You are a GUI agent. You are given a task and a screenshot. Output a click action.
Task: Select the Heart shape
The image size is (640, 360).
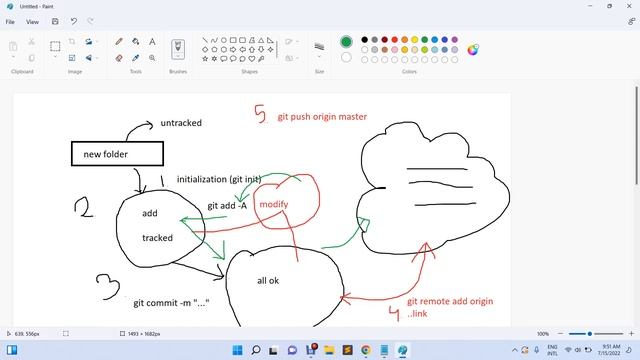pos(252,59)
